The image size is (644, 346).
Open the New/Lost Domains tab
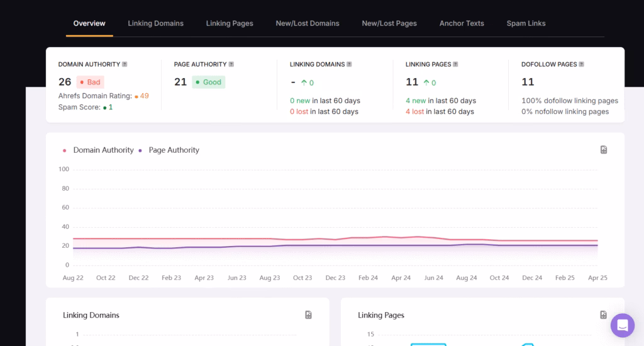(x=307, y=23)
